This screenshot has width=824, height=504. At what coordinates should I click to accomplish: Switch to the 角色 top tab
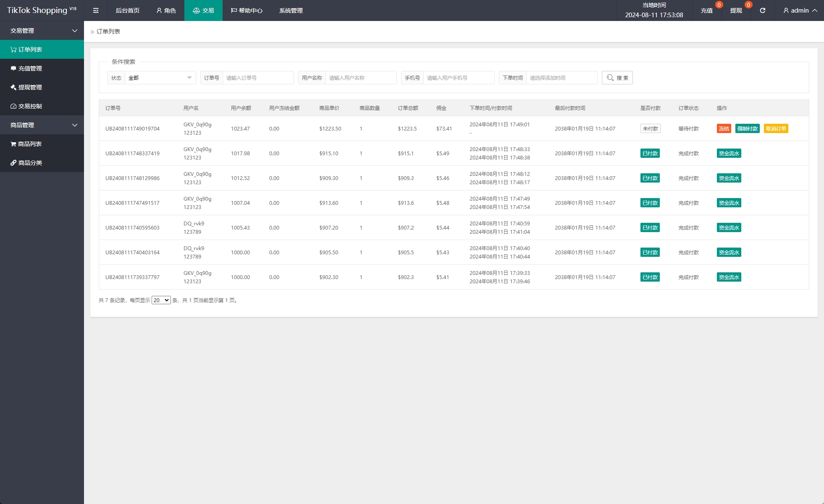[x=166, y=10]
